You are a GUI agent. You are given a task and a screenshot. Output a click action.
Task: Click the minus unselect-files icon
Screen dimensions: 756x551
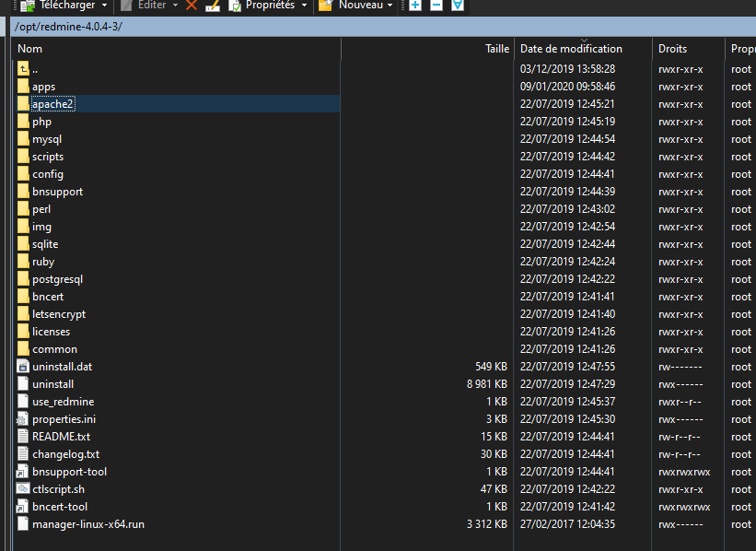point(436,6)
